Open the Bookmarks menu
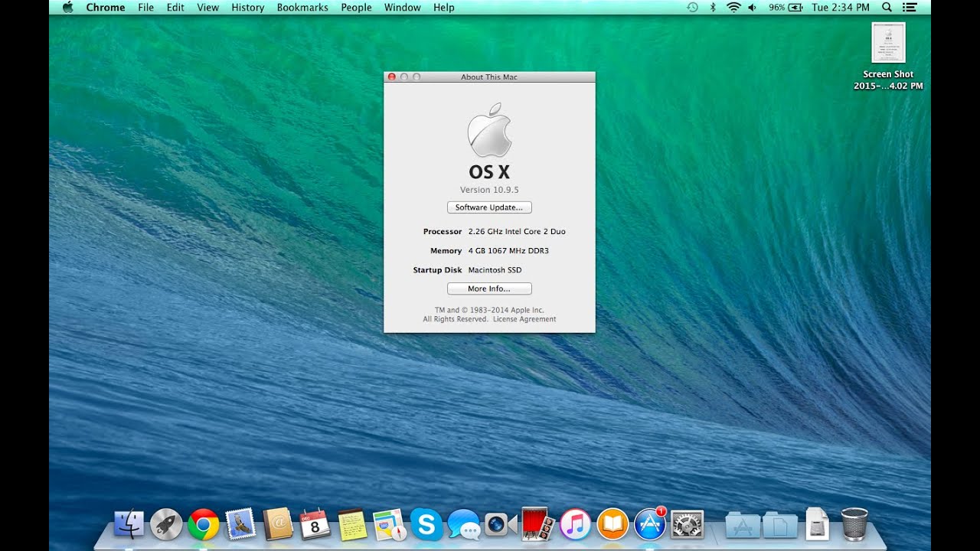This screenshot has width=980, height=551. 302,7
